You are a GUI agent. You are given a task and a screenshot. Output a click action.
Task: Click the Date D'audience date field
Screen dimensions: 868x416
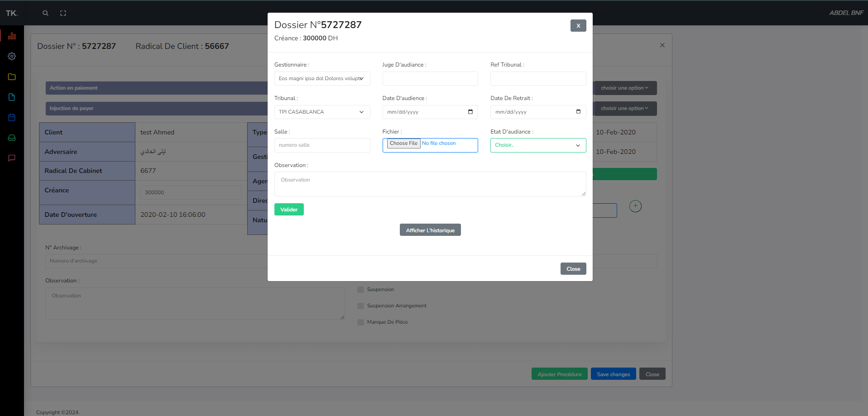(x=430, y=112)
